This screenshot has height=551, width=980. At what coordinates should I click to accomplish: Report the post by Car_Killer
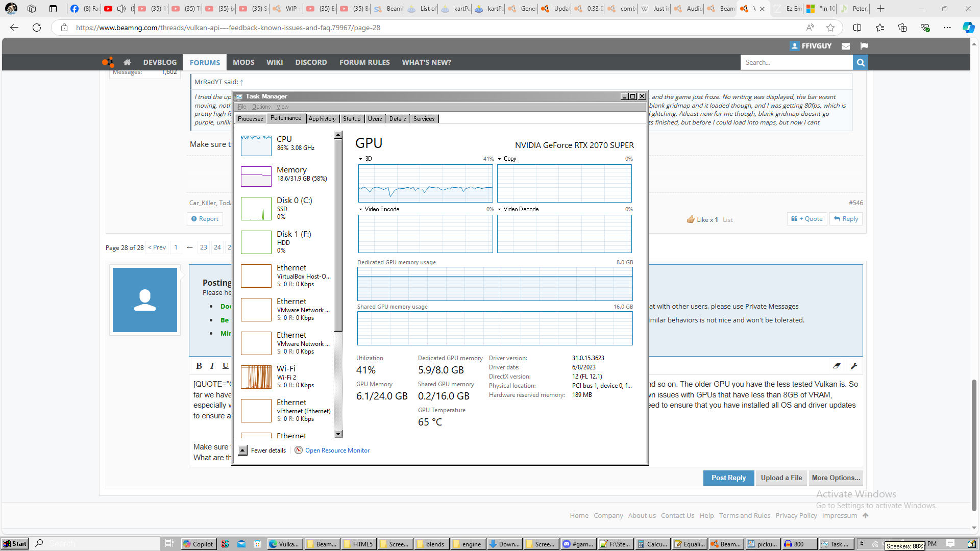[x=205, y=219]
